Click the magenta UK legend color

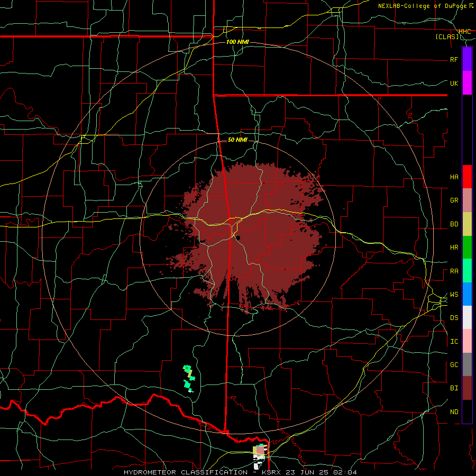(x=467, y=83)
